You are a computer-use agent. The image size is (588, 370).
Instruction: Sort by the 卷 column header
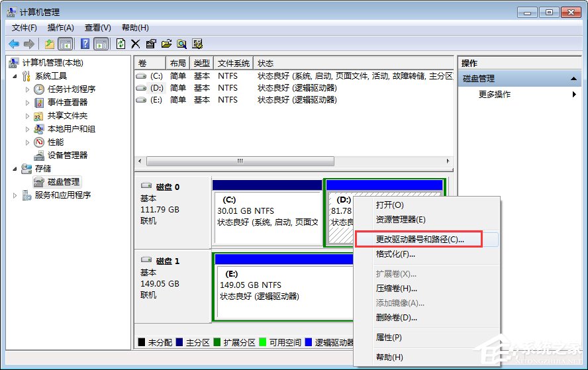pos(150,64)
